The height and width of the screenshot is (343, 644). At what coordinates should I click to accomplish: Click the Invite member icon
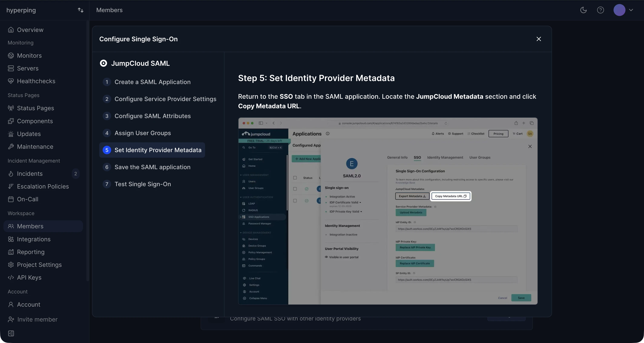[11, 319]
